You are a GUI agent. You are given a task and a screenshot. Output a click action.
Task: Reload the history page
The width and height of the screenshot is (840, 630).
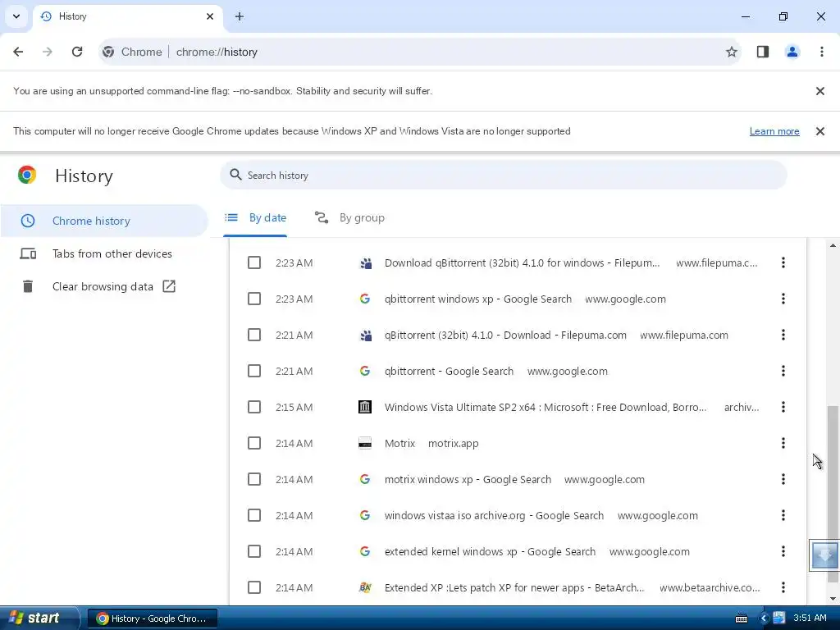[x=77, y=52]
